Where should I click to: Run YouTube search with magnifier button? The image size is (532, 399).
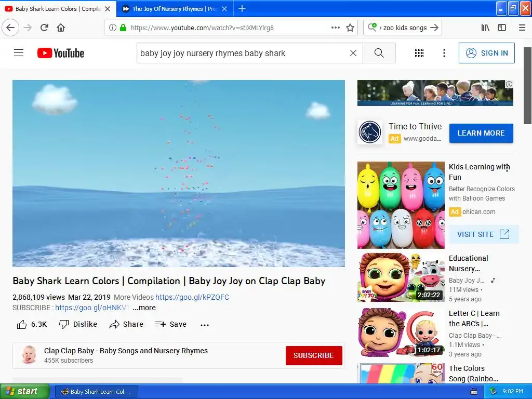tap(379, 53)
